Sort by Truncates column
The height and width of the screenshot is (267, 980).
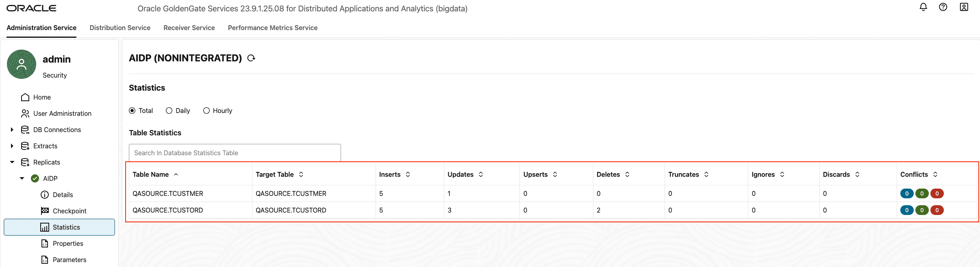[x=706, y=174]
